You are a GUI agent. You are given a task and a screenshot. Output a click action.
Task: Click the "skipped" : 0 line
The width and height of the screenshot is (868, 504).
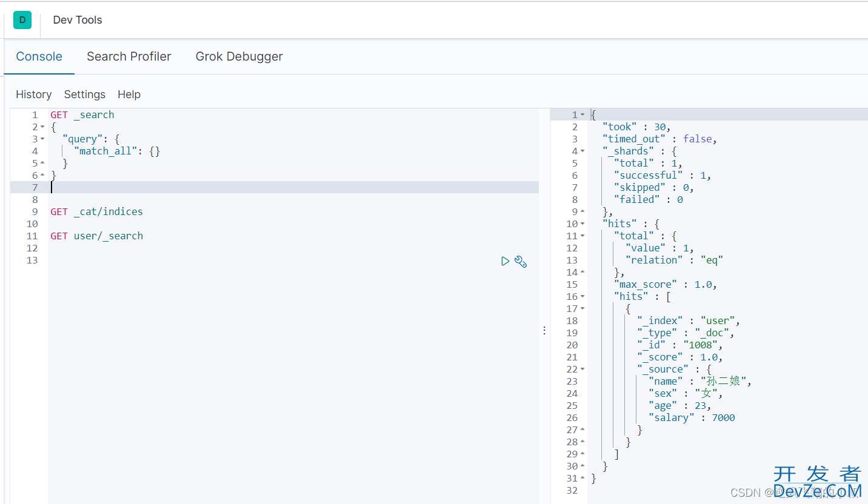653,187
